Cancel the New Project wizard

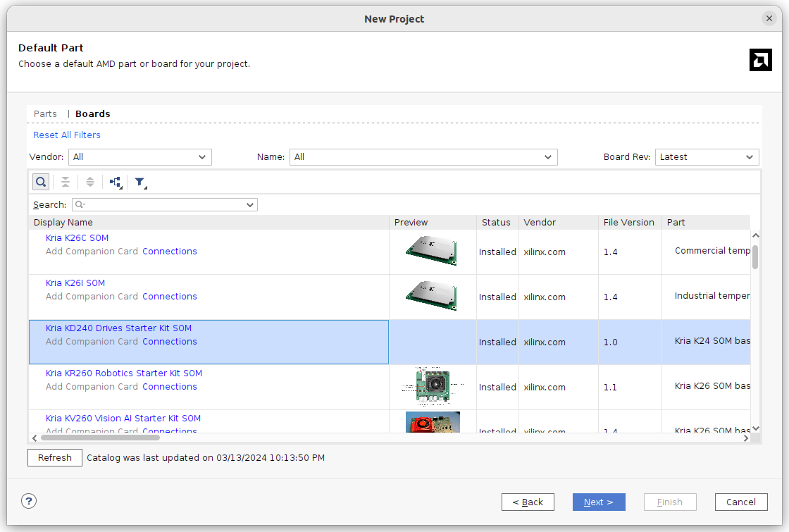(741, 502)
